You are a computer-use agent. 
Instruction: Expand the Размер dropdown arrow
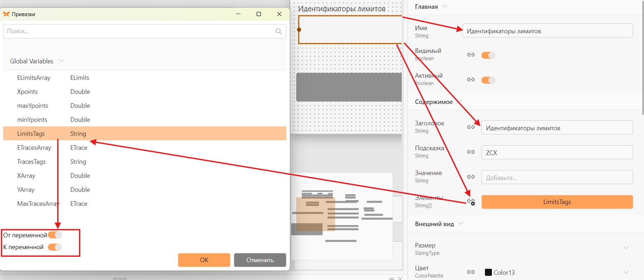[626, 248]
